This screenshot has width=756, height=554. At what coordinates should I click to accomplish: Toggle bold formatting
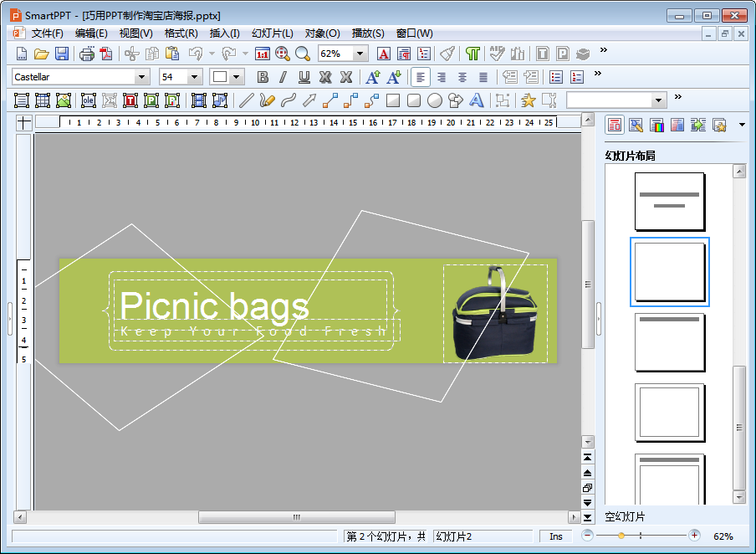(x=263, y=77)
